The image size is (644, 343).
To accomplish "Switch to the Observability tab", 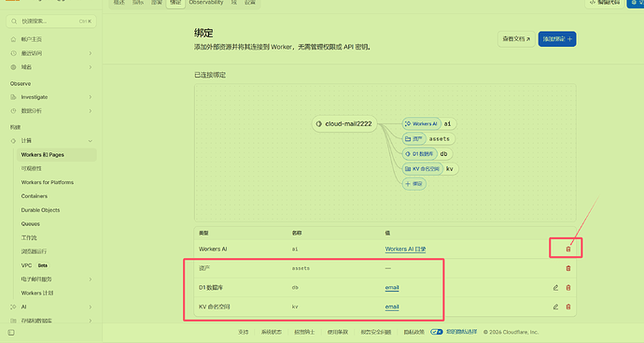I will pyautogui.click(x=206, y=3).
